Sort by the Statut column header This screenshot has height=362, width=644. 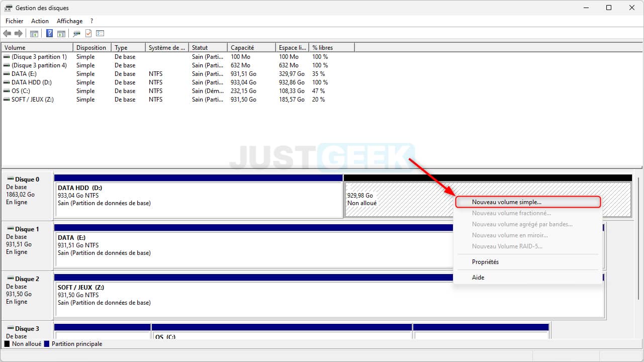(208, 48)
